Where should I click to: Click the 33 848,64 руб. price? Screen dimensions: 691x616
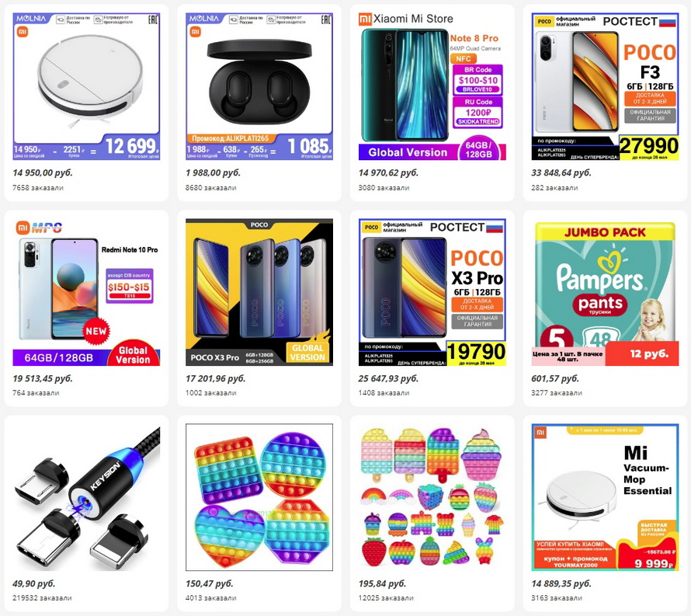(561, 173)
